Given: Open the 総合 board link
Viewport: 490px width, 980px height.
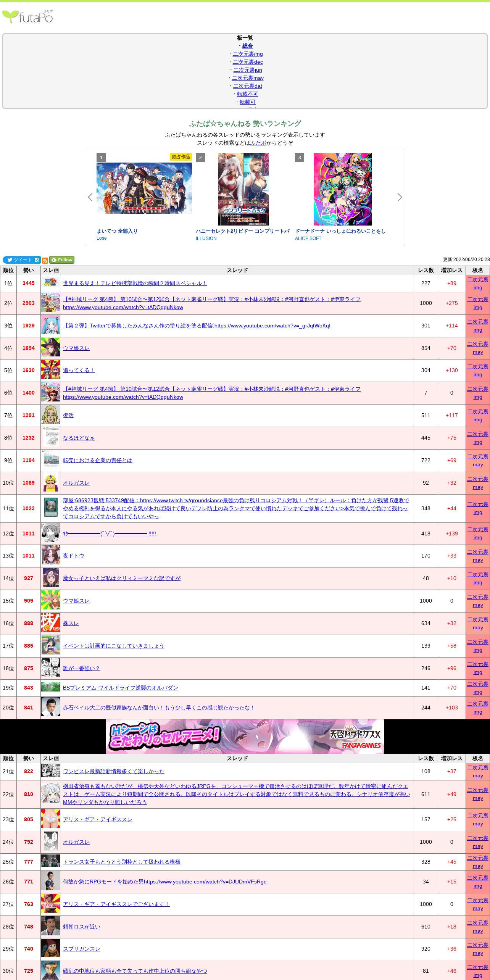Looking at the screenshot, I should coord(248,46).
